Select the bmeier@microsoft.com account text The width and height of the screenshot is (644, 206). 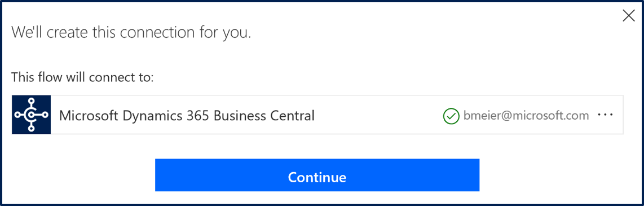pyautogui.click(x=526, y=116)
